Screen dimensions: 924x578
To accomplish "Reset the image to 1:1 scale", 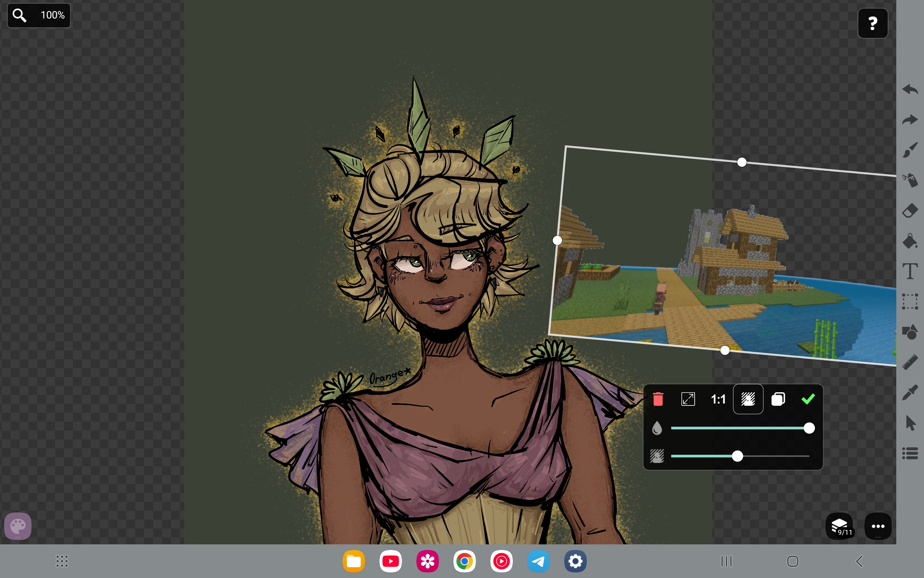I will (x=718, y=400).
